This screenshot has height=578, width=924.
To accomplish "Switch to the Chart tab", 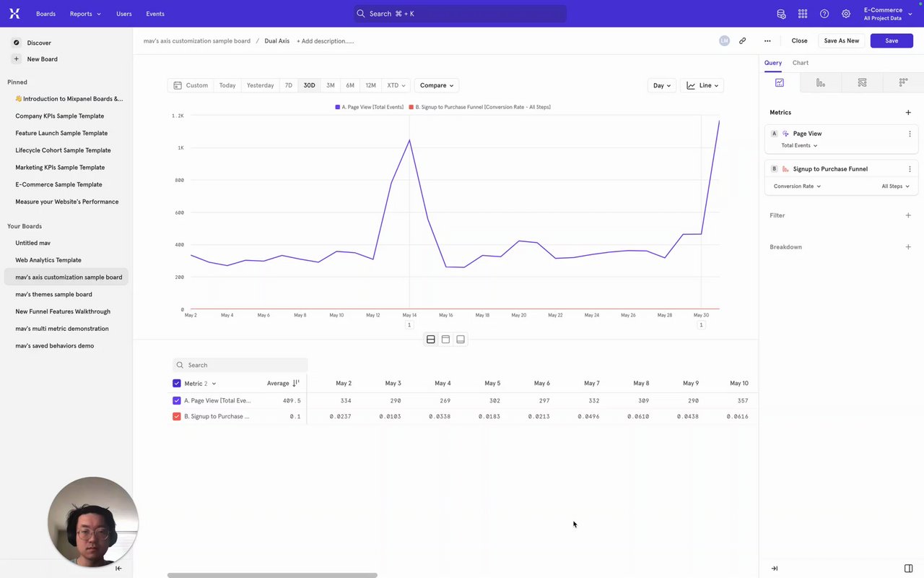I will click(800, 63).
